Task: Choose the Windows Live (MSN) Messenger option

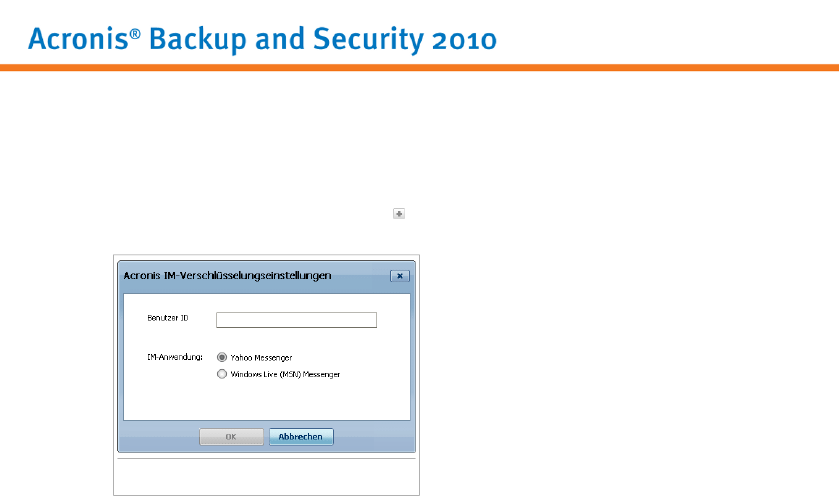Action: [221, 374]
